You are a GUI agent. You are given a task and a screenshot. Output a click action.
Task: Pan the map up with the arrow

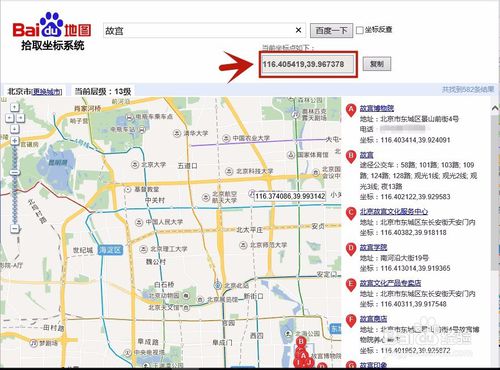pos(14,107)
